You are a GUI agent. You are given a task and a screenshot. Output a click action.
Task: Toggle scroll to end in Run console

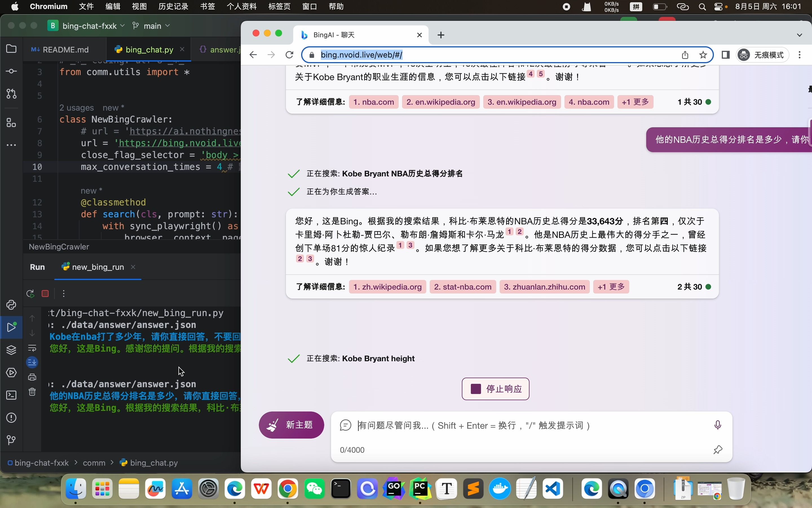point(32,362)
